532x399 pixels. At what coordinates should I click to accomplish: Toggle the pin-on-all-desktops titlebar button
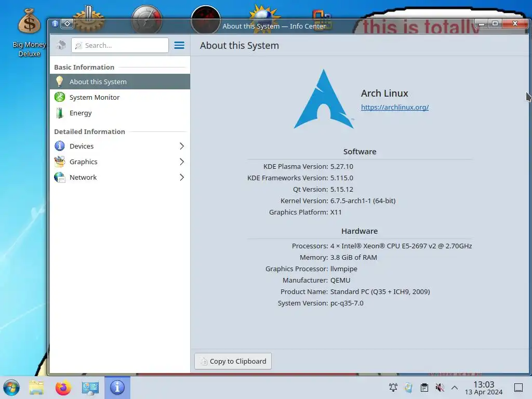[67, 23]
